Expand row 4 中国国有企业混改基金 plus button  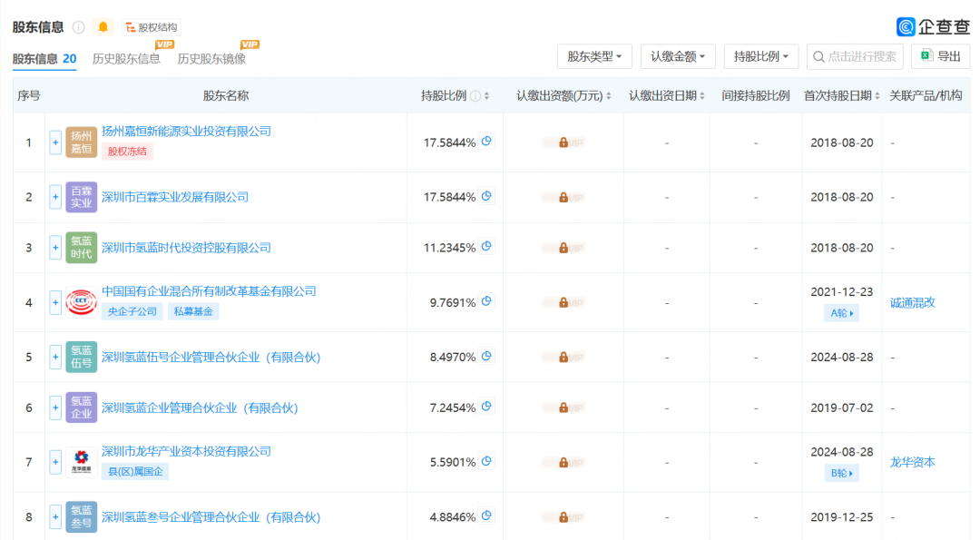(x=55, y=302)
